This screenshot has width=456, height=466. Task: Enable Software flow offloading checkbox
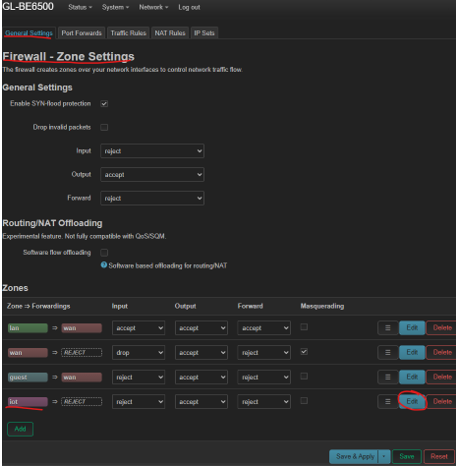[x=104, y=253]
